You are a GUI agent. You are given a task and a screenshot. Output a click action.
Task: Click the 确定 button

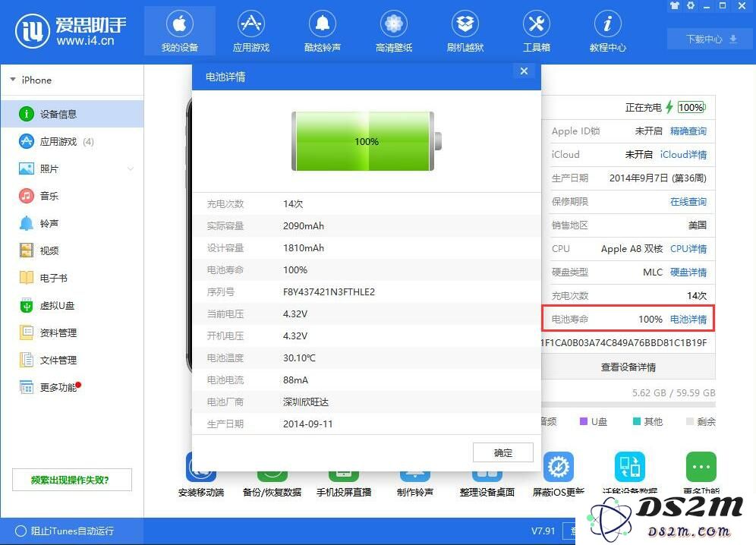click(503, 452)
